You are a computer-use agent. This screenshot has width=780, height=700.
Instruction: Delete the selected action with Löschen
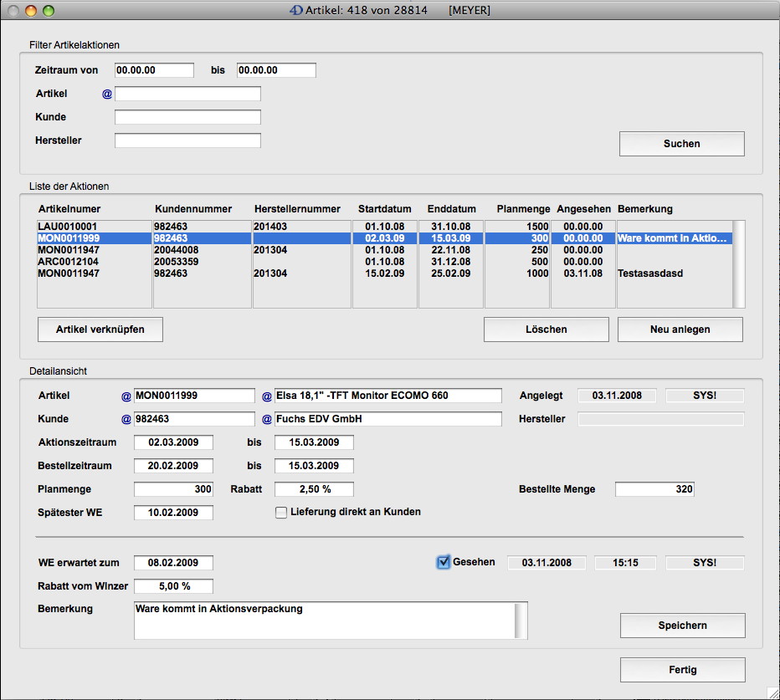click(546, 330)
